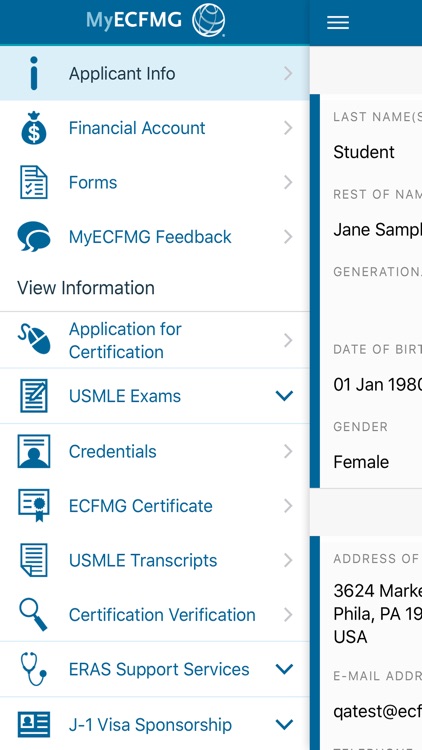This screenshot has height=750, width=422.
Task: Expand the J-1 Visa Sponsorship chevron
Action: tap(284, 724)
